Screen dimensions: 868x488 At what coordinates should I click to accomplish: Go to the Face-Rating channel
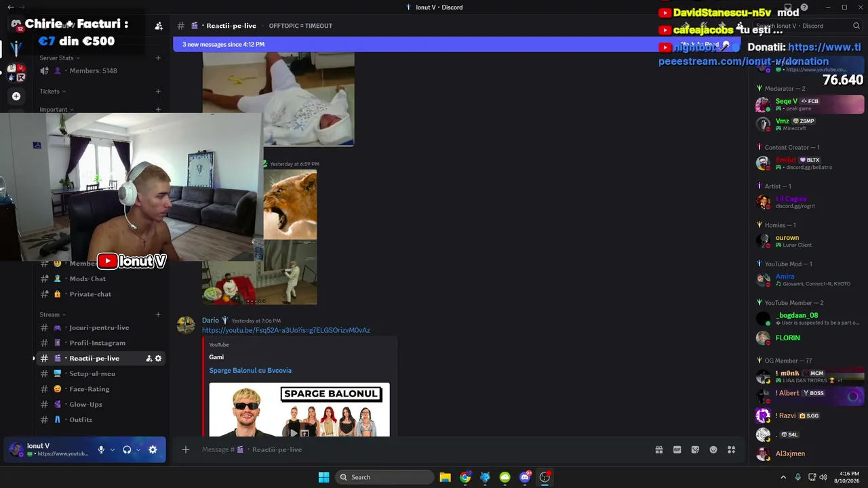pyautogui.click(x=101, y=389)
